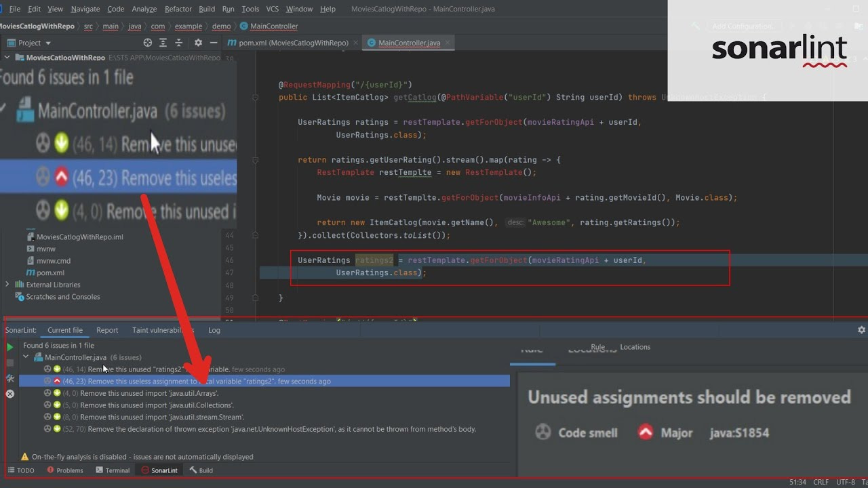
Task: Click example breadcrumb in navigation bar
Action: (188, 26)
